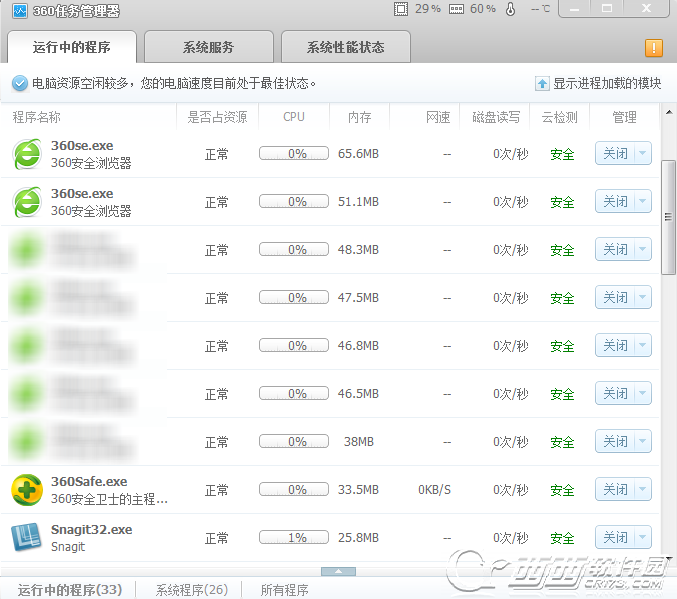This screenshot has width=677, height=599.
Task: Sort by the 云检测 column header
Action: [560, 117]
